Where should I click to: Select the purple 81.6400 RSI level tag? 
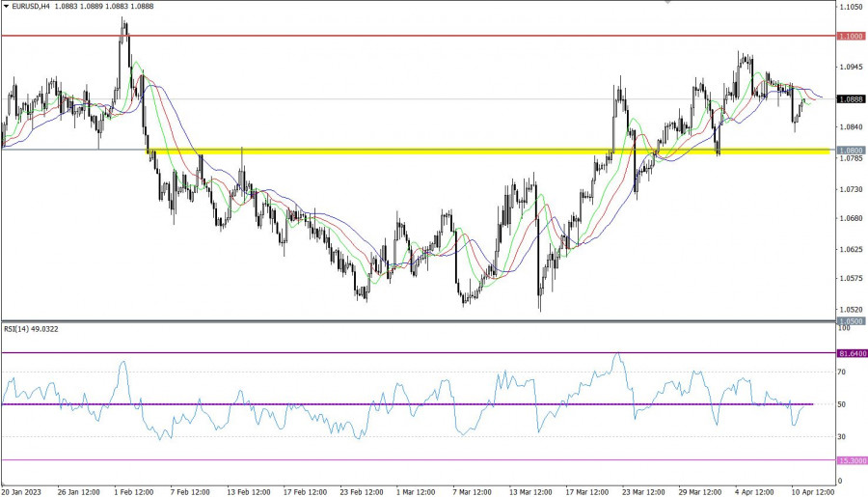click(x=852, y=353)
